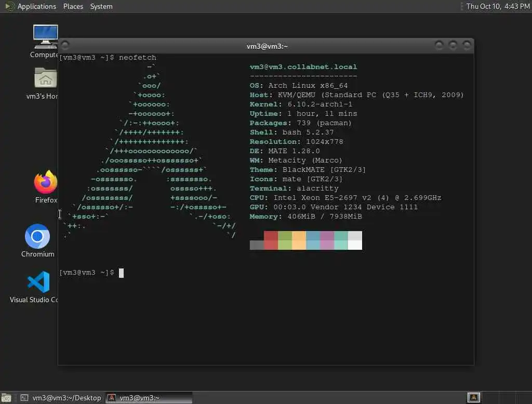Click the 'WM: Metacity (Marco)' line
532x404 pixels.
(x=296, y=160)
